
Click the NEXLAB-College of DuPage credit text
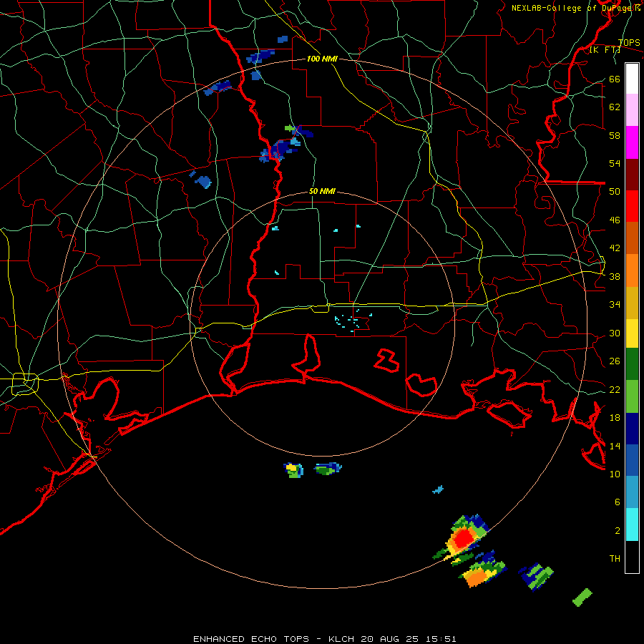tap(575, 8)
